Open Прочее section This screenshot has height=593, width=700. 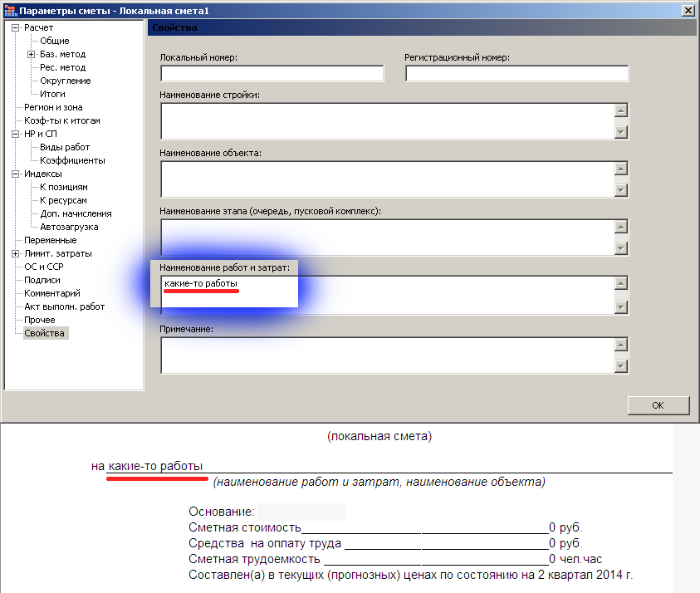(39, 320)
